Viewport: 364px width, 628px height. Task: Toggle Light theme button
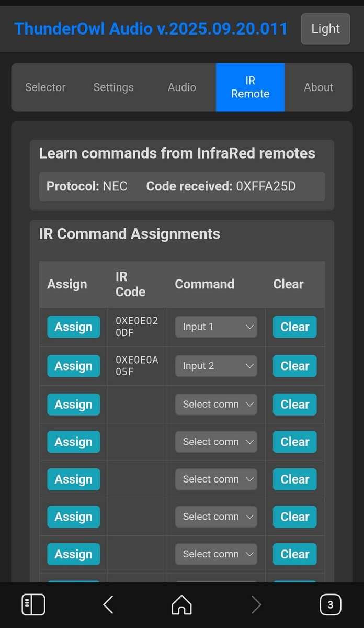325,29
